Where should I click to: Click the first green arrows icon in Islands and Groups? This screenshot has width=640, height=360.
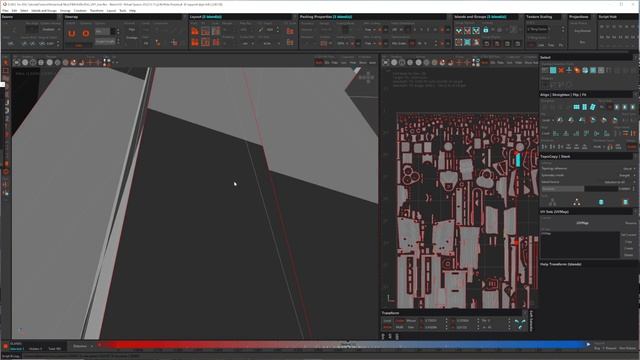[x=459, y=31]
